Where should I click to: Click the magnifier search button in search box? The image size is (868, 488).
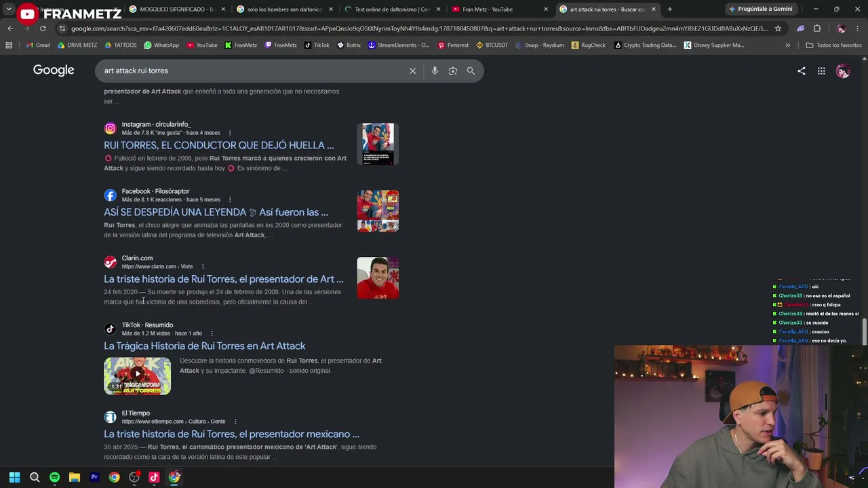pos(471,70)
